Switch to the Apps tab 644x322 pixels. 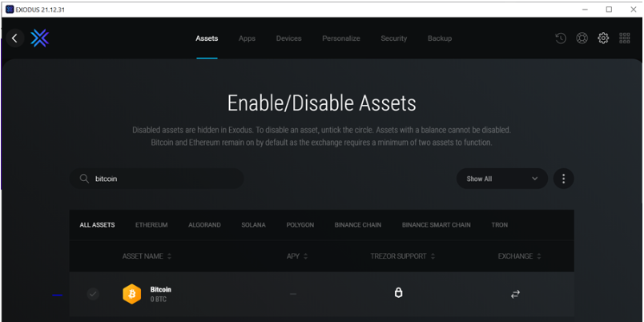pyautogui.click(x=247, y=38)
